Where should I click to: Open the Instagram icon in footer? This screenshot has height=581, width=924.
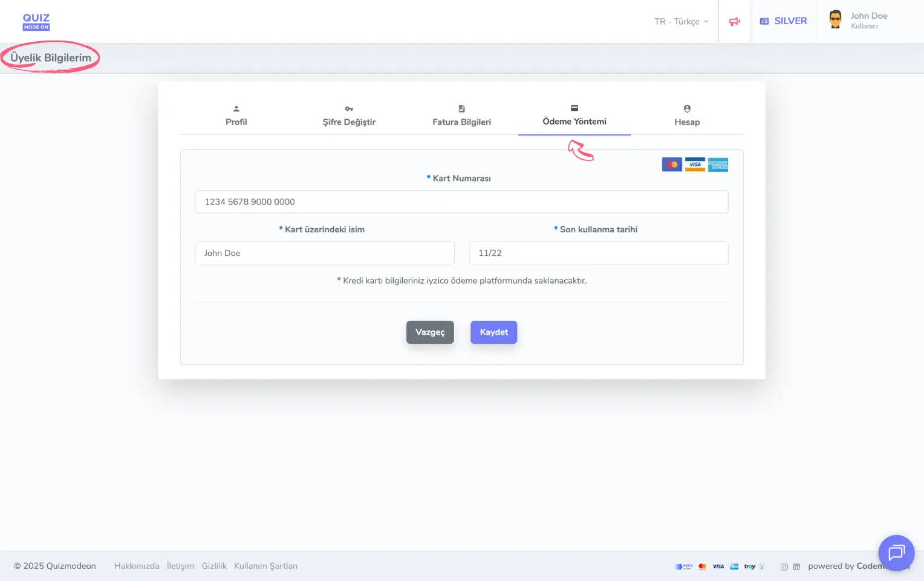click(784, 567)
